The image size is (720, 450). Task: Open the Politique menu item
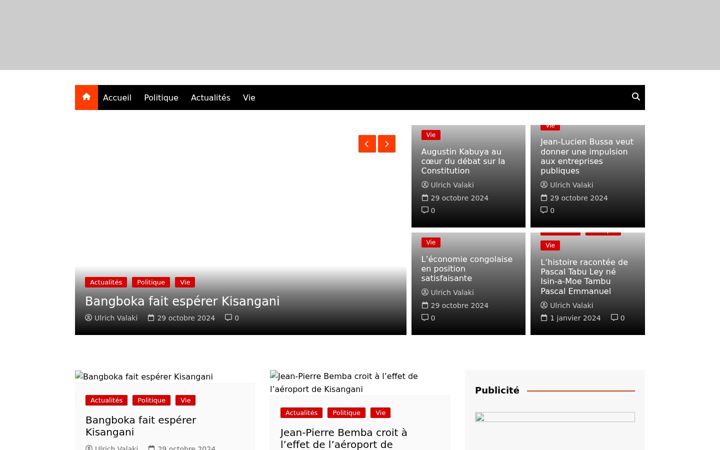click(161, 97)
